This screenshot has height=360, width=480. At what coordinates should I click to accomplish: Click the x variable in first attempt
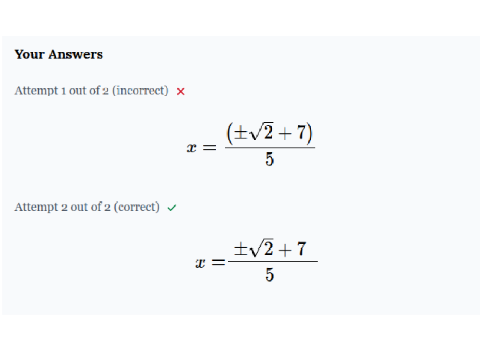(192, 147)
